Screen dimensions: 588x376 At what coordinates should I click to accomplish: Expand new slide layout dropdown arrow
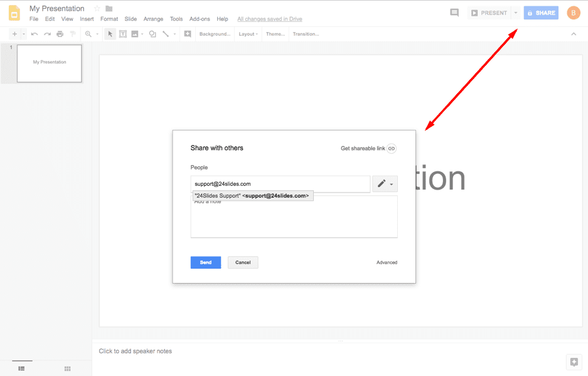24,34
